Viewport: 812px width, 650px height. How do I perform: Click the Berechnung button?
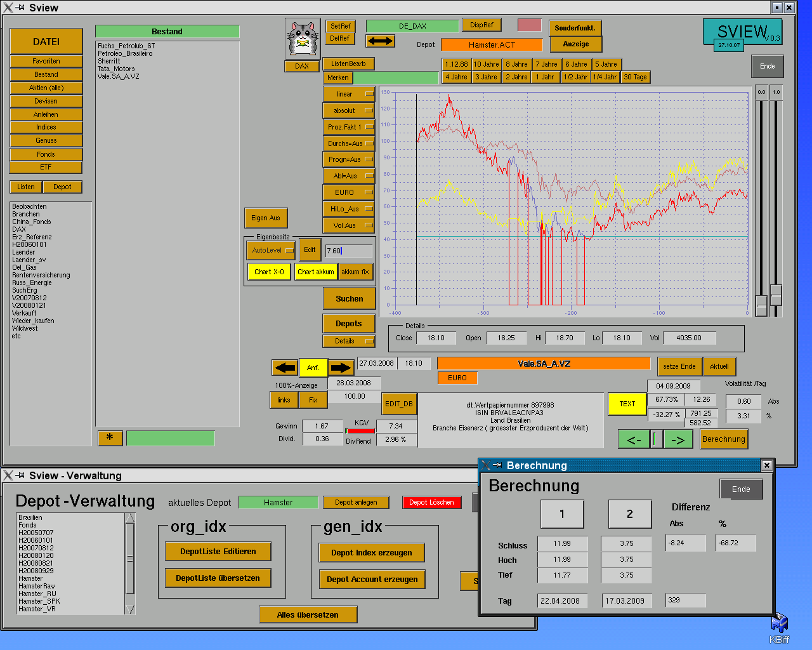click(x=723, y=439)
